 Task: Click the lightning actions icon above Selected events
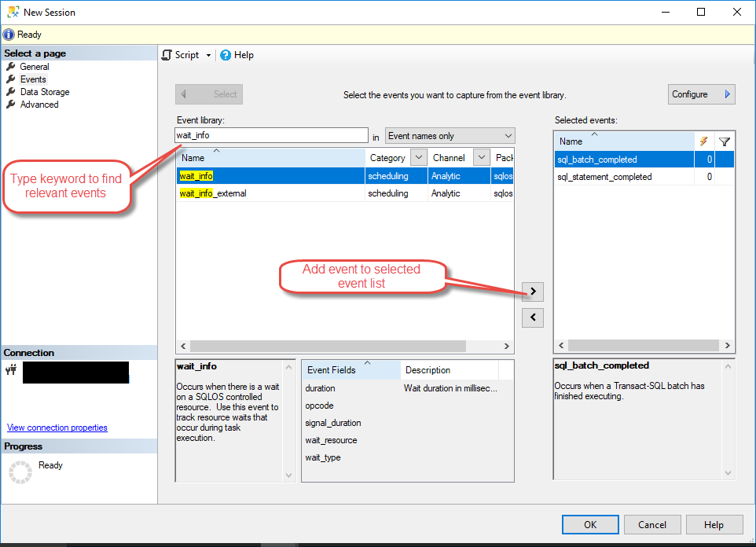704,141
